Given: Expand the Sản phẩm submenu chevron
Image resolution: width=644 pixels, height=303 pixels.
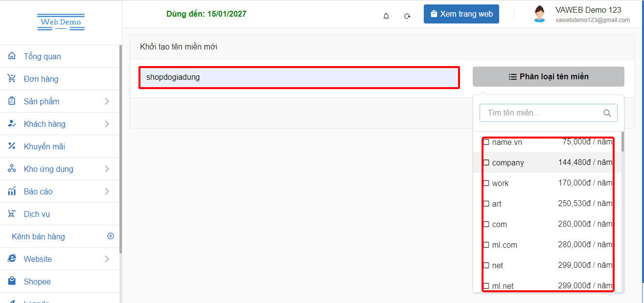Looking at the screenshot, I should pos(107,101).
